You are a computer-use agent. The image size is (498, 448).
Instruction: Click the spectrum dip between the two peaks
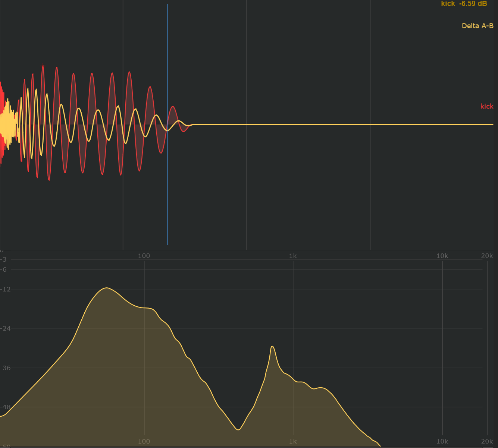(x=238, y=429)
